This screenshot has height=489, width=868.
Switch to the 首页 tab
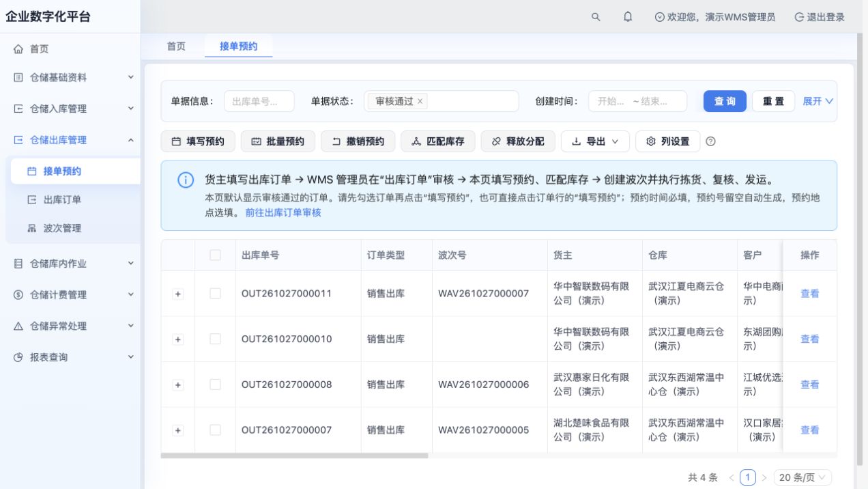point(176,46)
